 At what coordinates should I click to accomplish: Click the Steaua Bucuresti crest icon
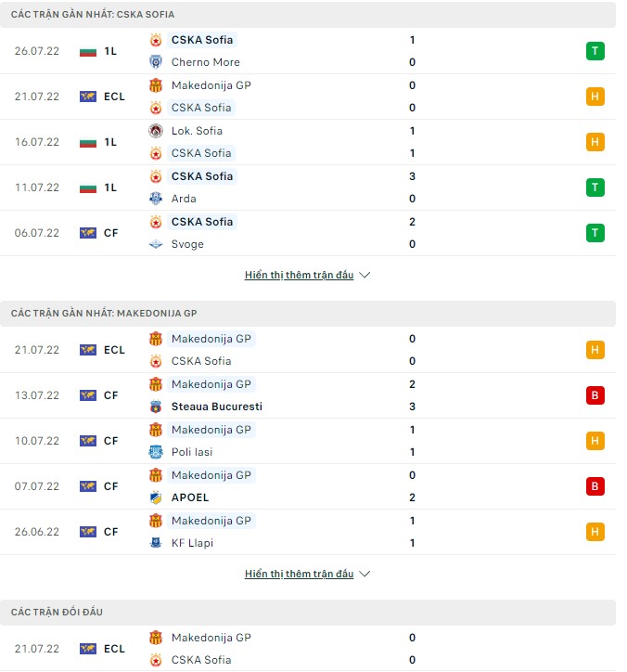(156, 407)
